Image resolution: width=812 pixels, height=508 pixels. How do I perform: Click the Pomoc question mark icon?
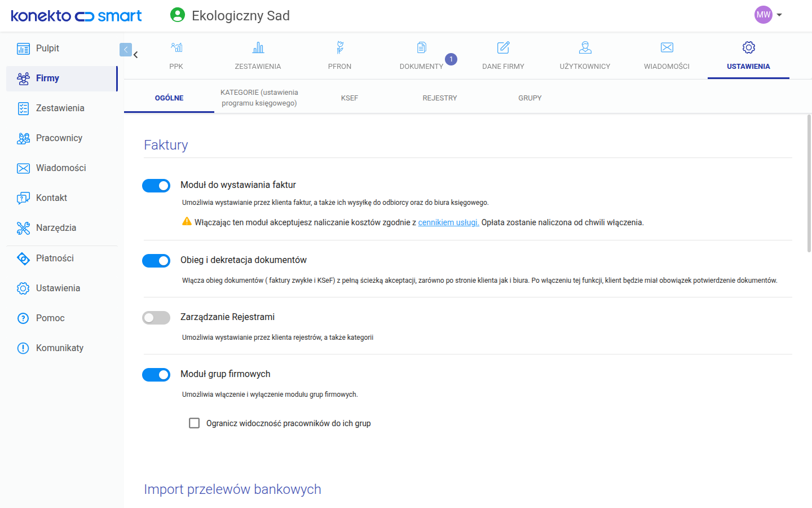pyautogui.click(x=23, y=318)
